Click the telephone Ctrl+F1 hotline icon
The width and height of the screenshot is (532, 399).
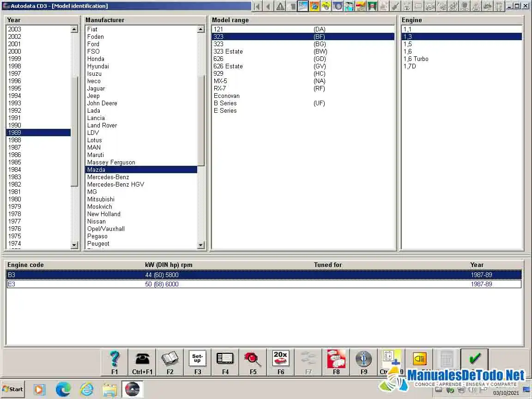click(142, 360)
